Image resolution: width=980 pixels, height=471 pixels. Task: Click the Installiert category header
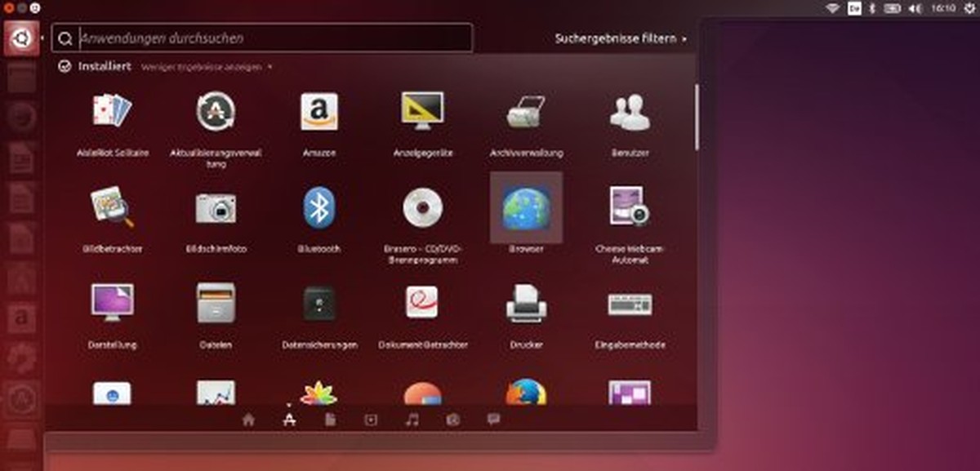pyautogui.click(x=95, y=67)
